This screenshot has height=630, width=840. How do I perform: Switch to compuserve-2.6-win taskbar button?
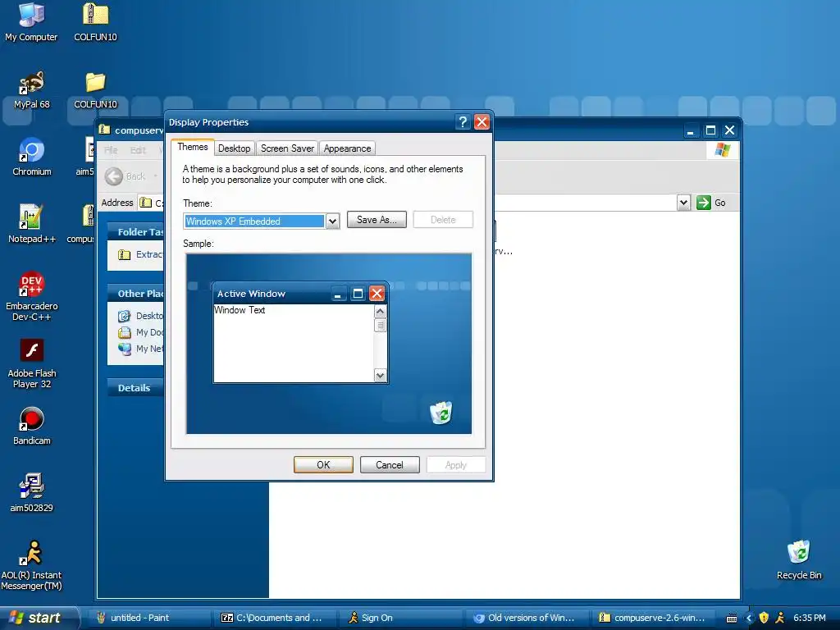point(654,618)
